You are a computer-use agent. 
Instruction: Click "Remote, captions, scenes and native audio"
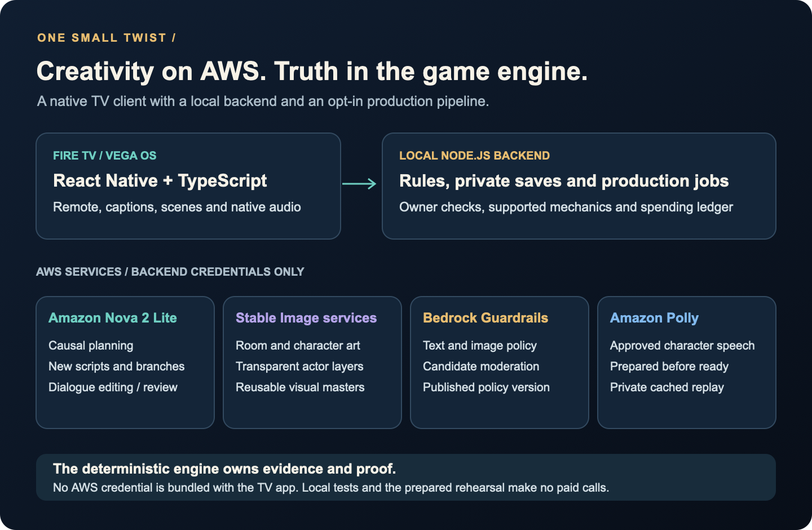[x=177, y=207]
